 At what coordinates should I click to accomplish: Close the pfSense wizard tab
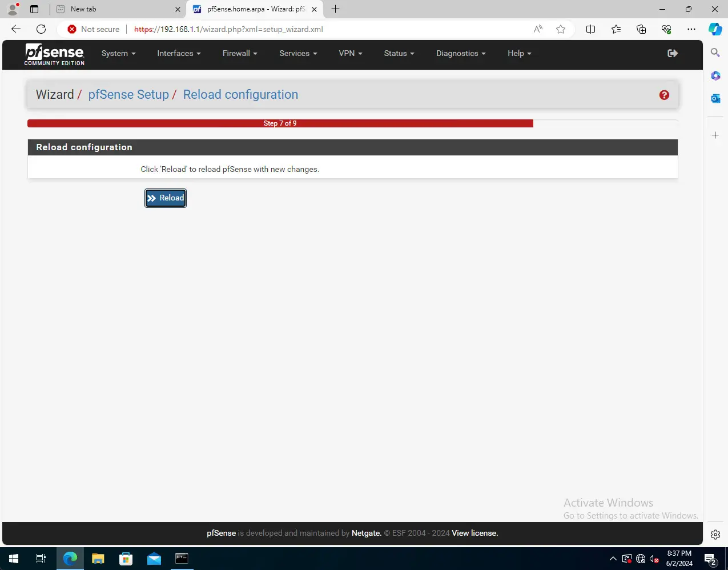314,9
